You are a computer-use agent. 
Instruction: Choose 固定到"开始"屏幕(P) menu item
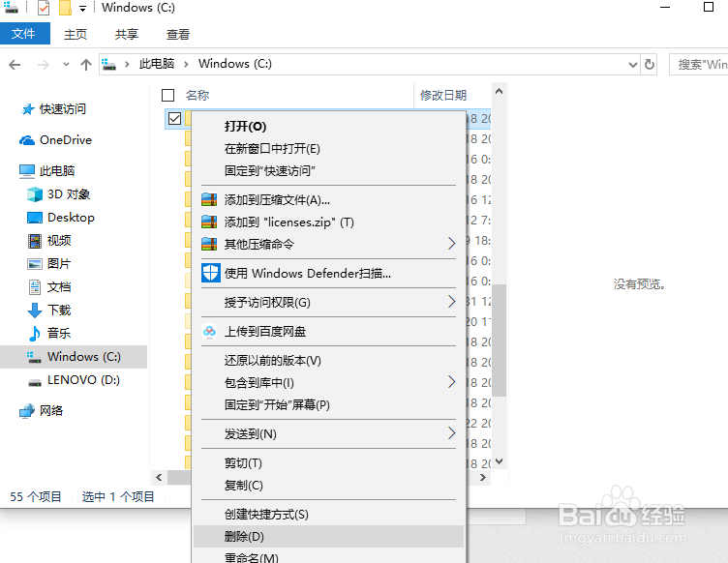[328, 405]
